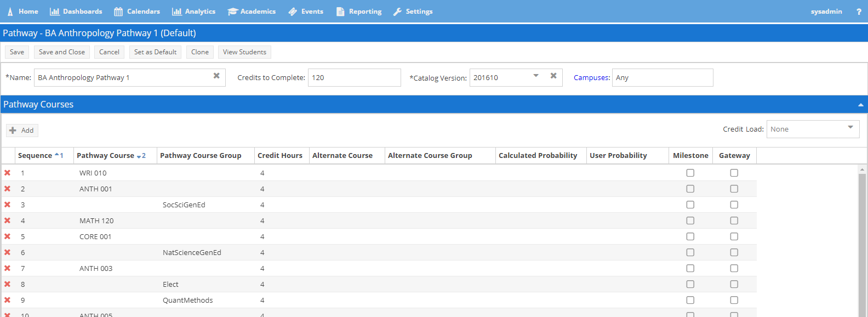Remove the Elect row via red X
The width and height of the screenshot is (868, 317).
(x=8, y=284)
